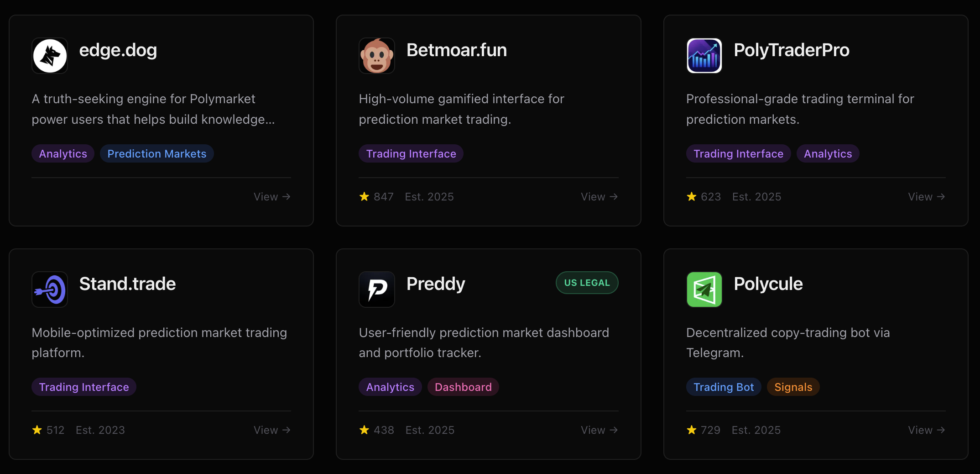Click the US LEGAL badge on Preddy
This screenshot has height=474, width=980.
587,283
